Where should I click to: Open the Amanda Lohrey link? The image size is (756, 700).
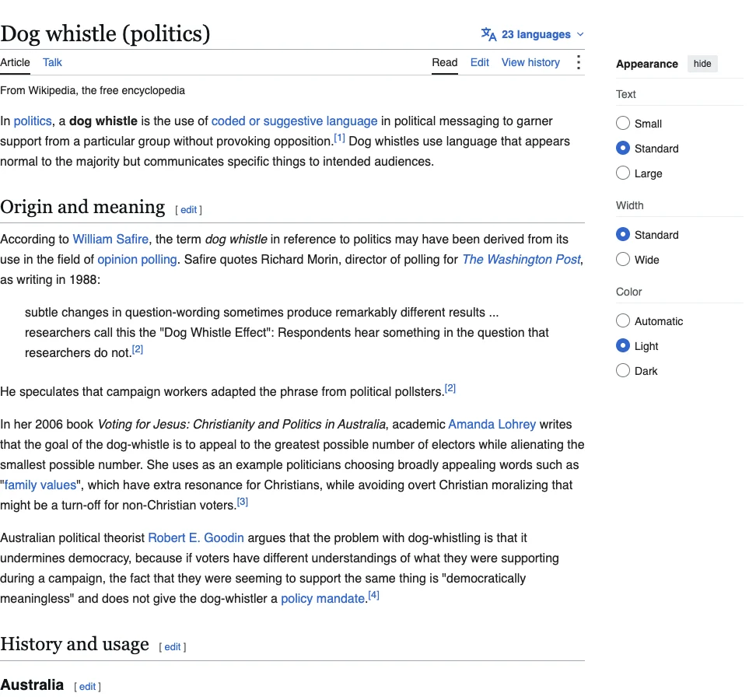tap(492, 424)
